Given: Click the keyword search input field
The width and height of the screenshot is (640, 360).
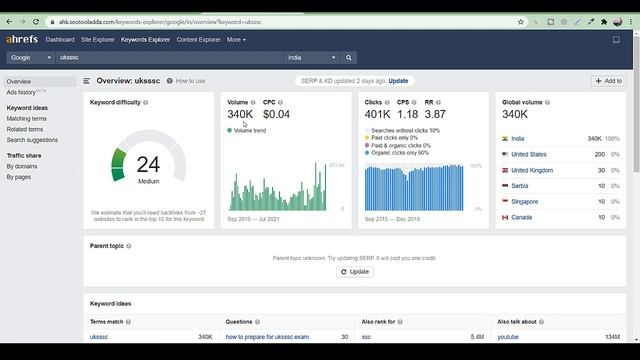Looking at the screenshot, I should point(169,58).
